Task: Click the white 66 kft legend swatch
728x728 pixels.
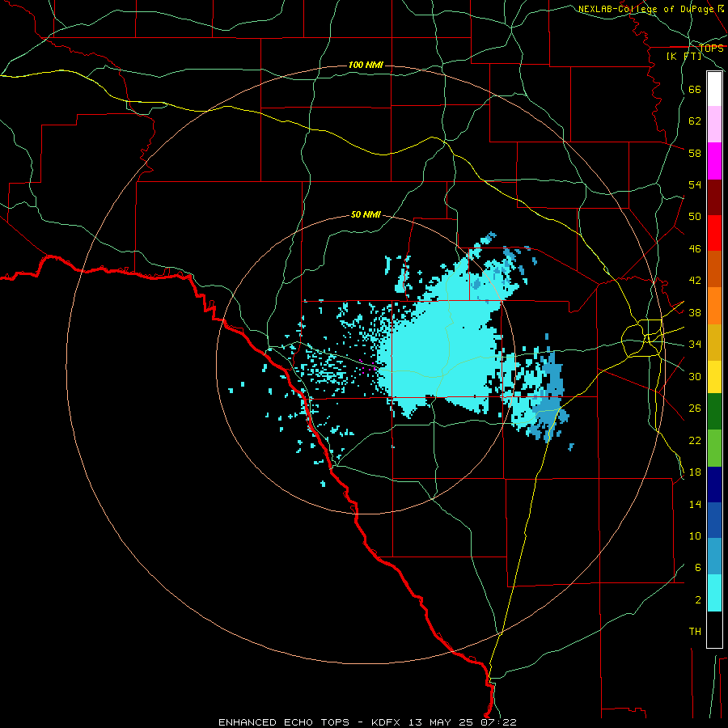Action: point(714,89)
